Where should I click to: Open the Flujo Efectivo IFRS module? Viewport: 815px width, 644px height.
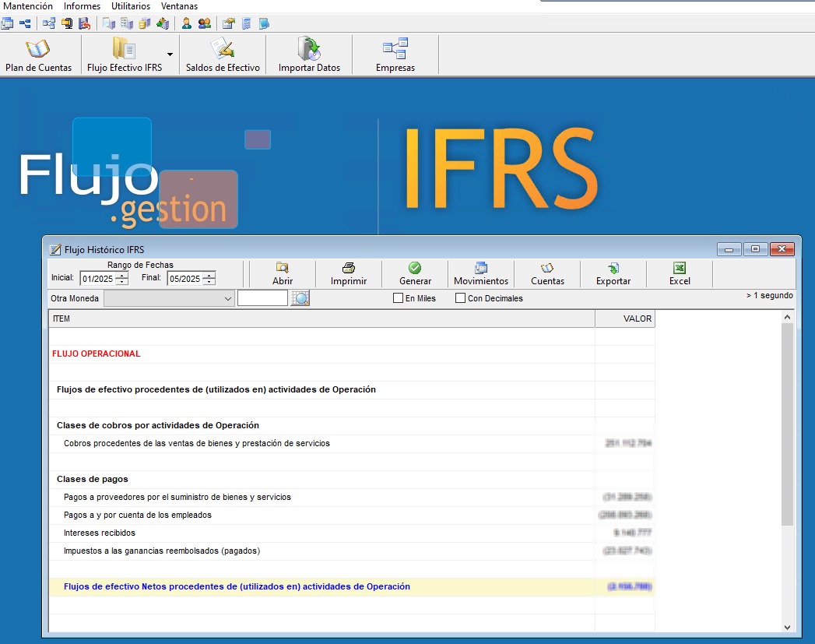(125, 55)
